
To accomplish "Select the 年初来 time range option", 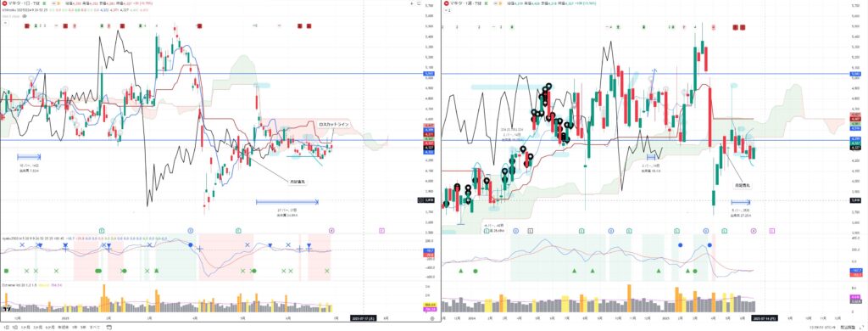I will [x=63, y=327].
